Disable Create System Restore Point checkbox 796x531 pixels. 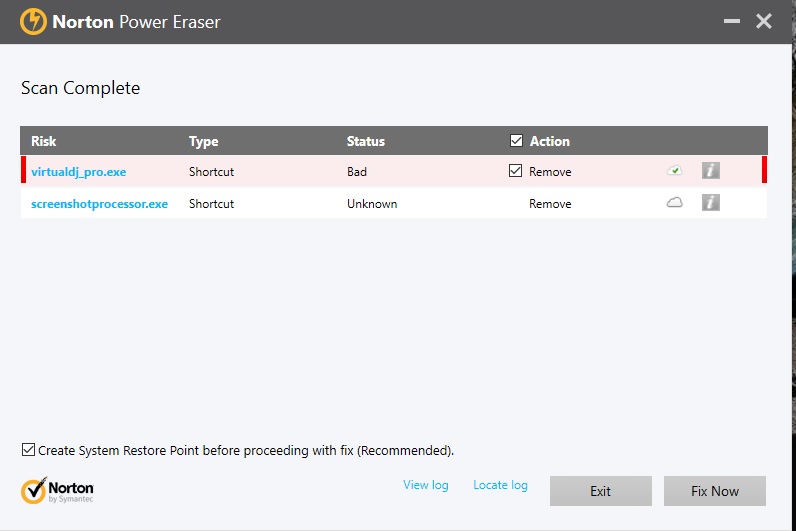(x=28, y=451)
